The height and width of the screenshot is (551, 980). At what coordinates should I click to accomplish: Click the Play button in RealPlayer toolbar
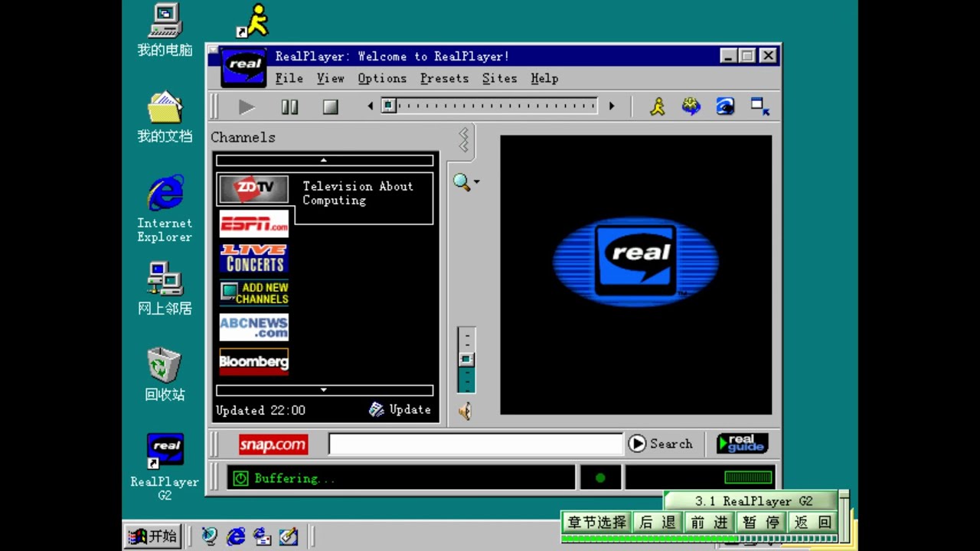click(247, 107)
